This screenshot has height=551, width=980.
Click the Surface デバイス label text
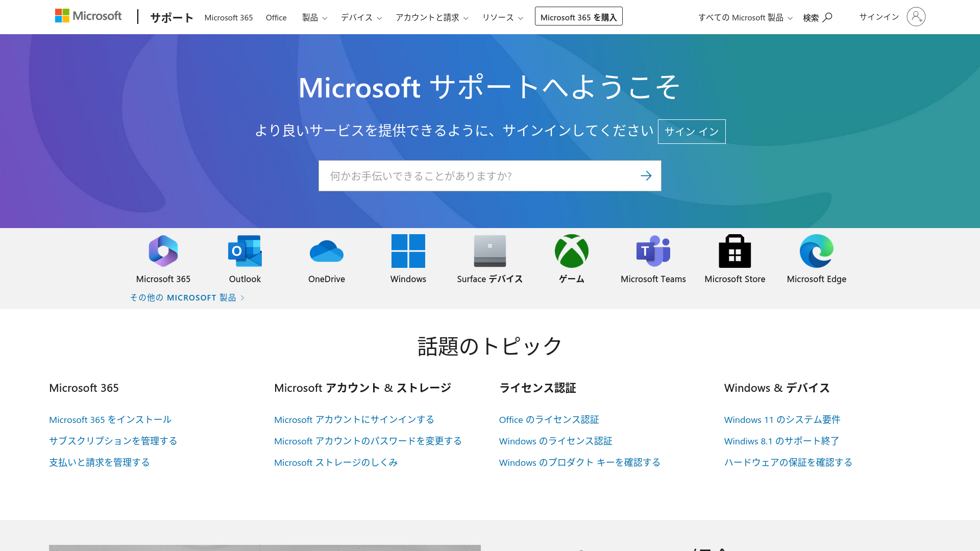(x=490, y=279)
